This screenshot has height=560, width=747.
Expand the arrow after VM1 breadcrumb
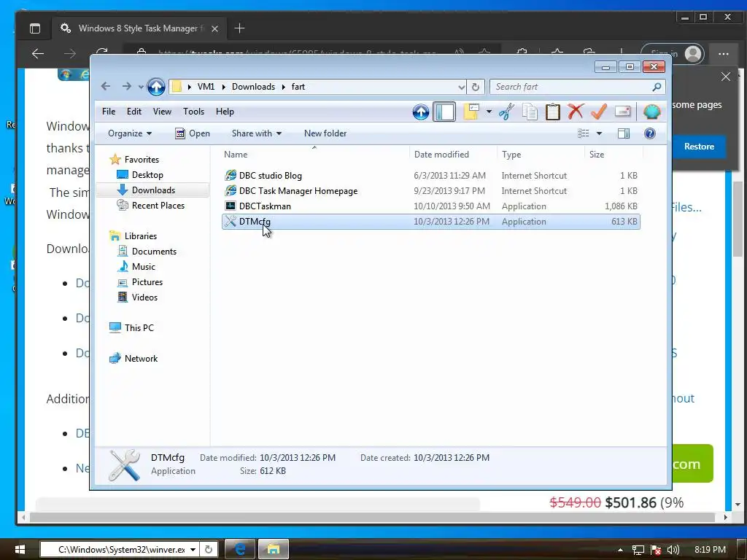[223, 87]
